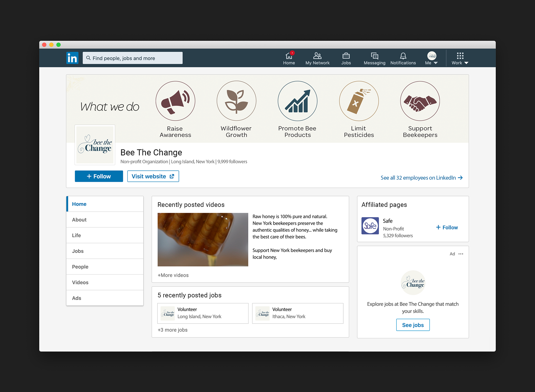Click the Support Beekeepers handshake icon
The height and width of the screenshot is (392, 535).
[420, 101]
